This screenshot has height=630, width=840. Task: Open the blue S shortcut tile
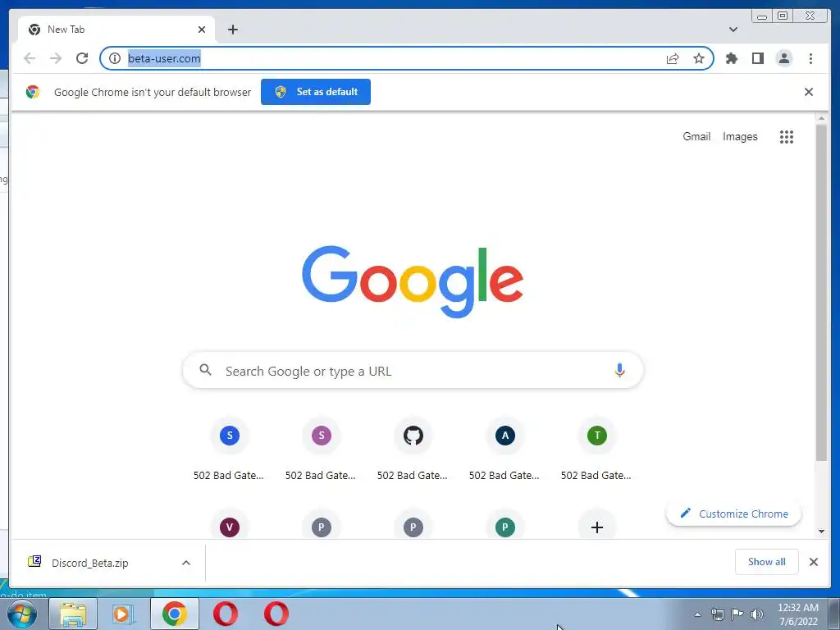click(x=230, y=436)
